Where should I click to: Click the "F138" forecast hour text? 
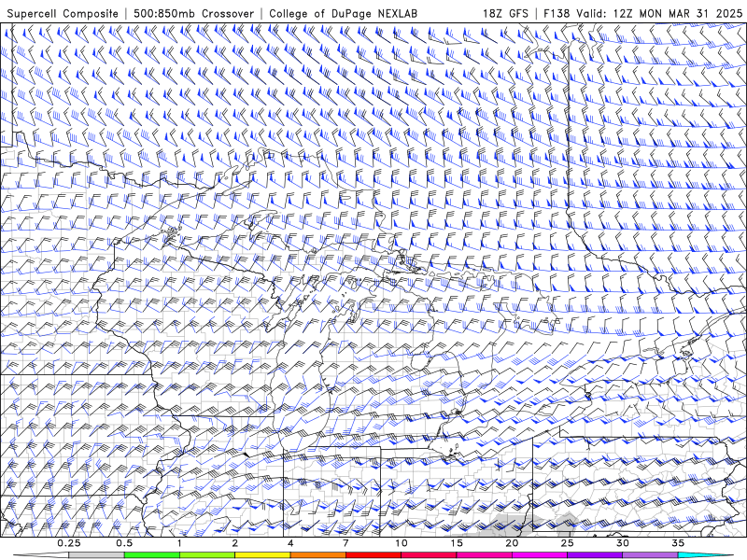pos(557,14)
